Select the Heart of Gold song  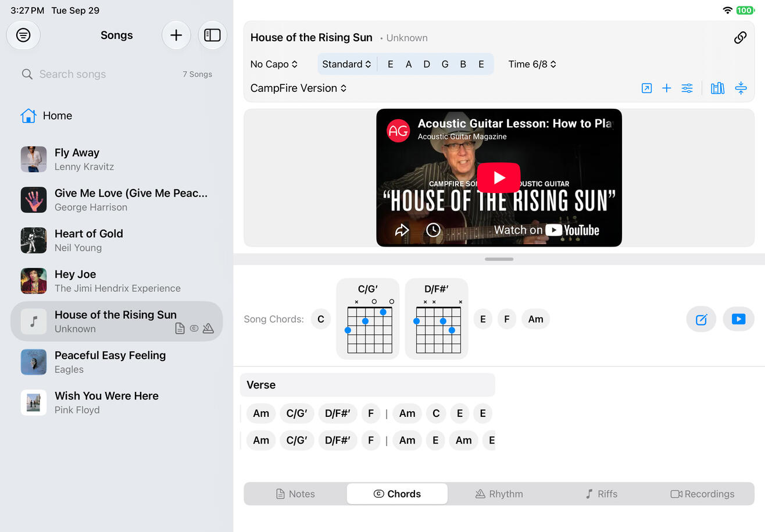coord(116,241)
